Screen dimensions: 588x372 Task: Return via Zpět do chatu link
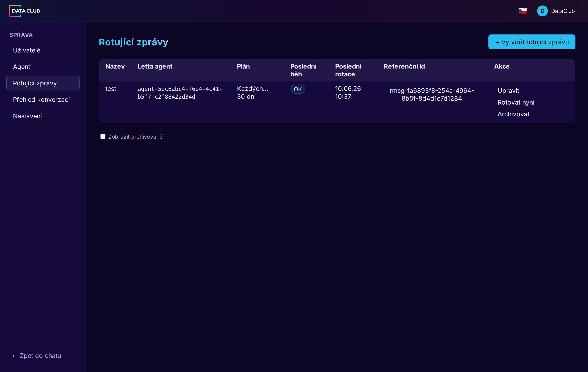pos(37,356)
